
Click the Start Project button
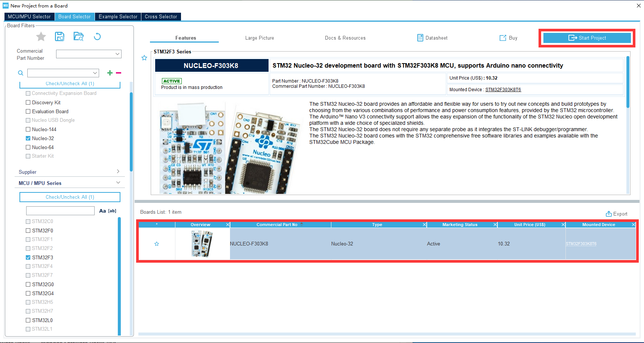click(587, 38)
